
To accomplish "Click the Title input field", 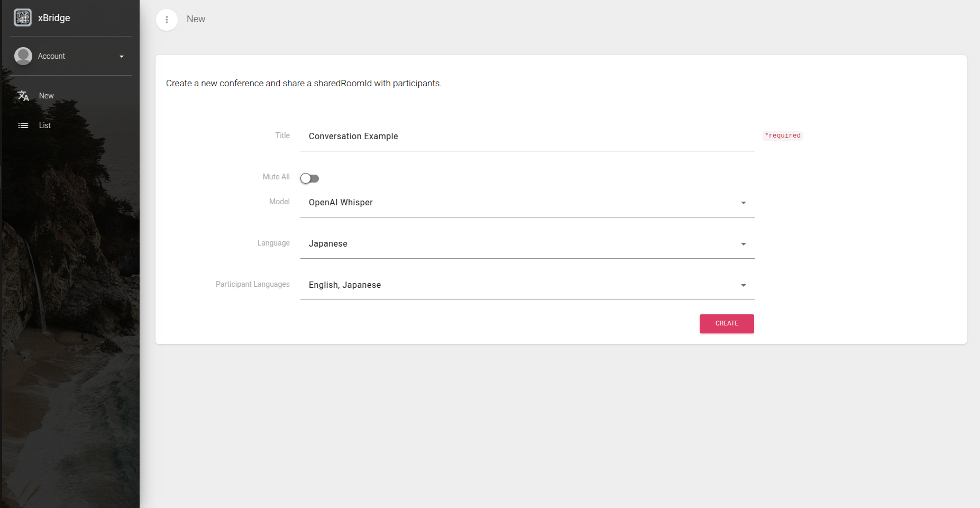I will pyautogui.click(x=527, y=137).
